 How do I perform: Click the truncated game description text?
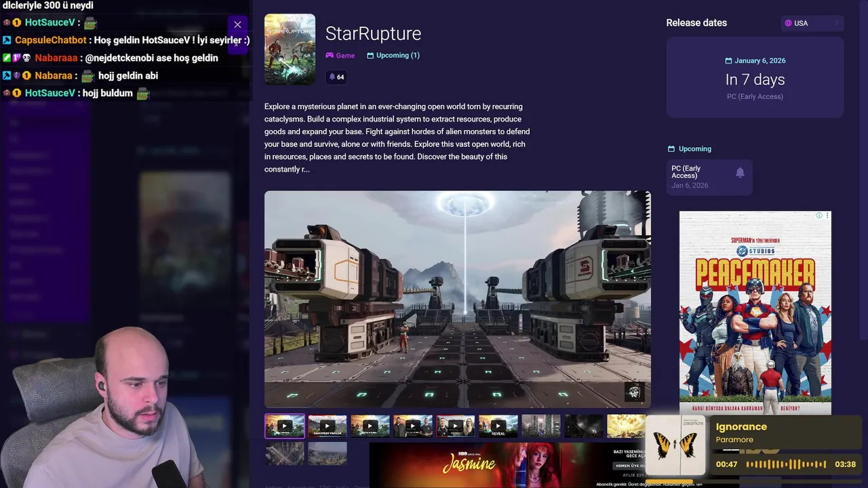click(x=397, y=138)
